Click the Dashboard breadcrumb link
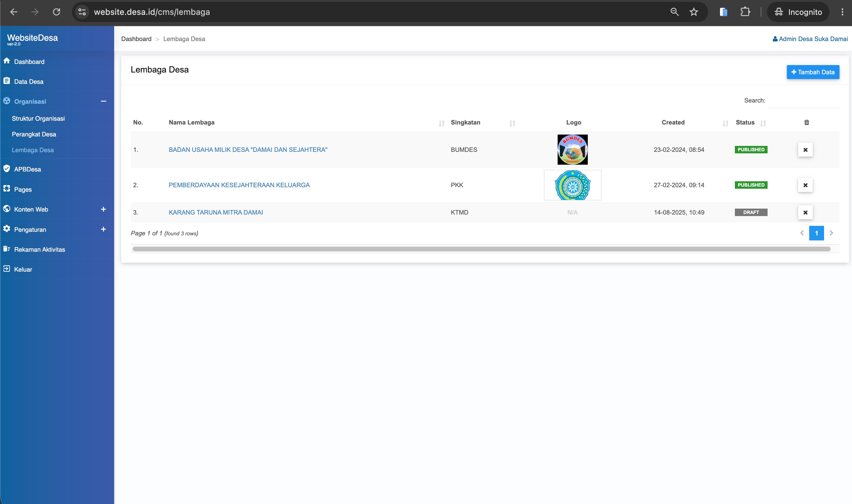The width and height of the screenshot is (852, 504). click(x=136, y=39)
